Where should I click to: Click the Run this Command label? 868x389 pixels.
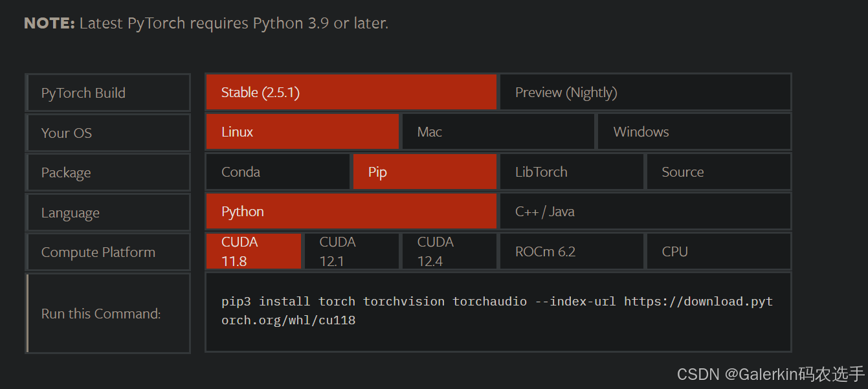click(108, 313)
